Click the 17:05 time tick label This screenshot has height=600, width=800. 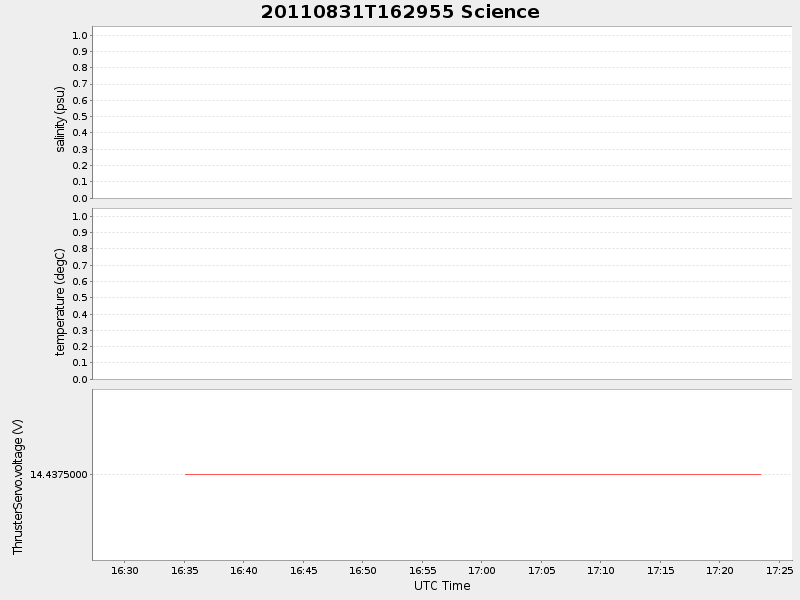pos(541,570)
